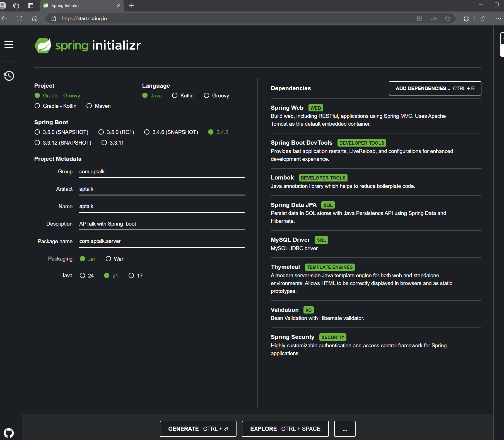
Task: Click the Description input field
Action: 162,224
